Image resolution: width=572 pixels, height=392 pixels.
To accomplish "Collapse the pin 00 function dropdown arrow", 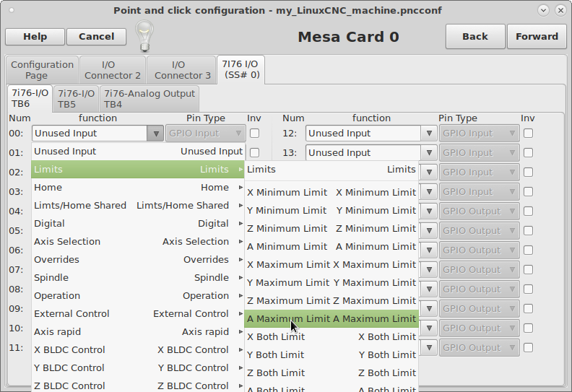I will 155,134.
